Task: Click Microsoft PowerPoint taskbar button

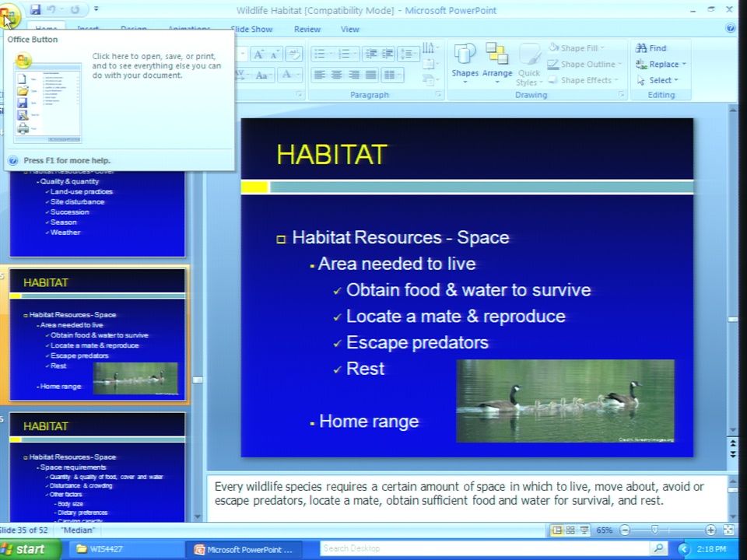Action: coord(244,549)
